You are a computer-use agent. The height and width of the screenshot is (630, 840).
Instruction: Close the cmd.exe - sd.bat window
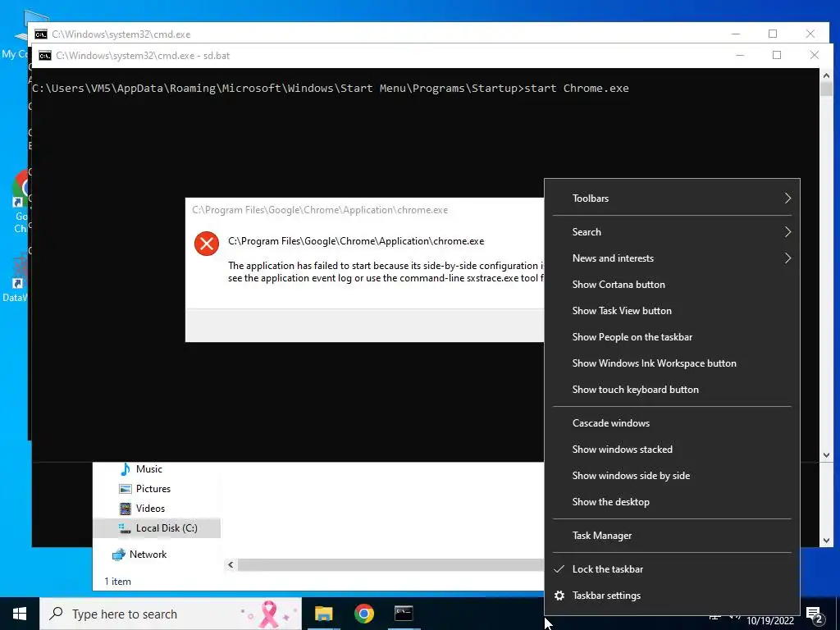coord(815,55)
